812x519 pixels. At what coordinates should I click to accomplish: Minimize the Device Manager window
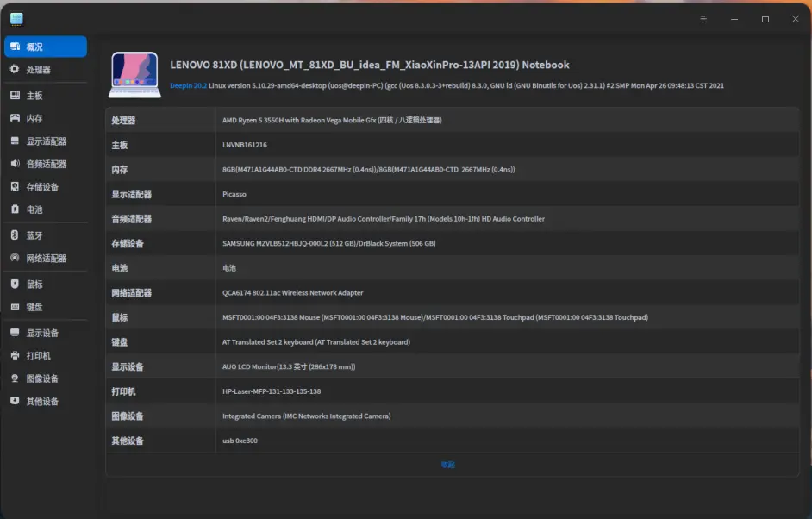734,19
